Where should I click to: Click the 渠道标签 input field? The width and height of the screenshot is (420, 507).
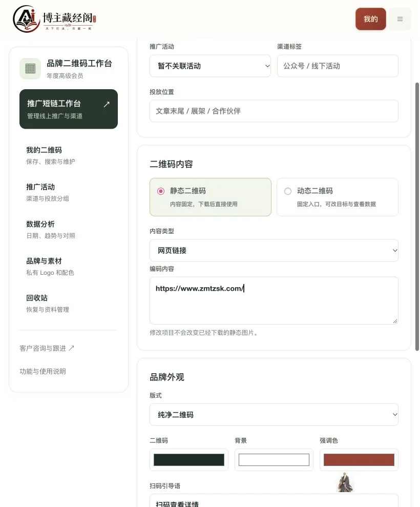tap(338, 66)
